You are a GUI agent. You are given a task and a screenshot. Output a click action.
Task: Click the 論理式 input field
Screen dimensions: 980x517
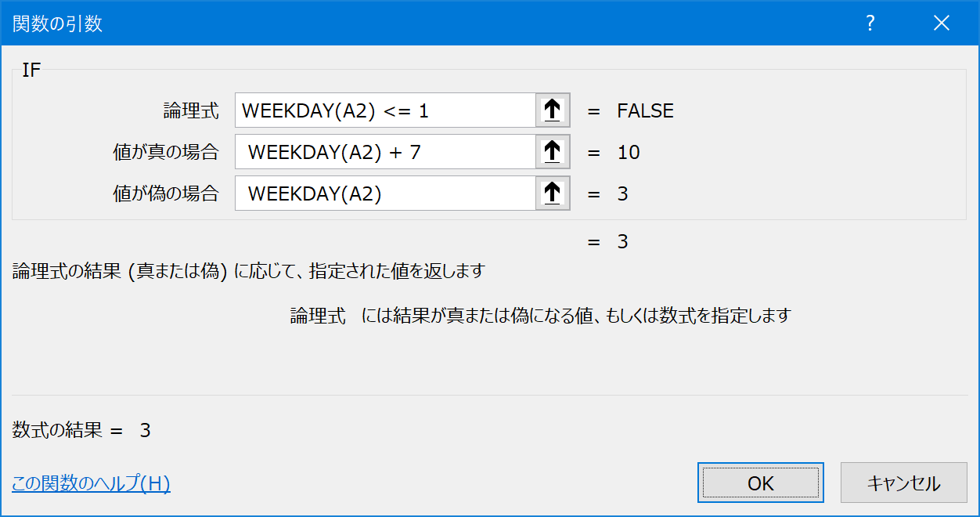coord(384,110)
